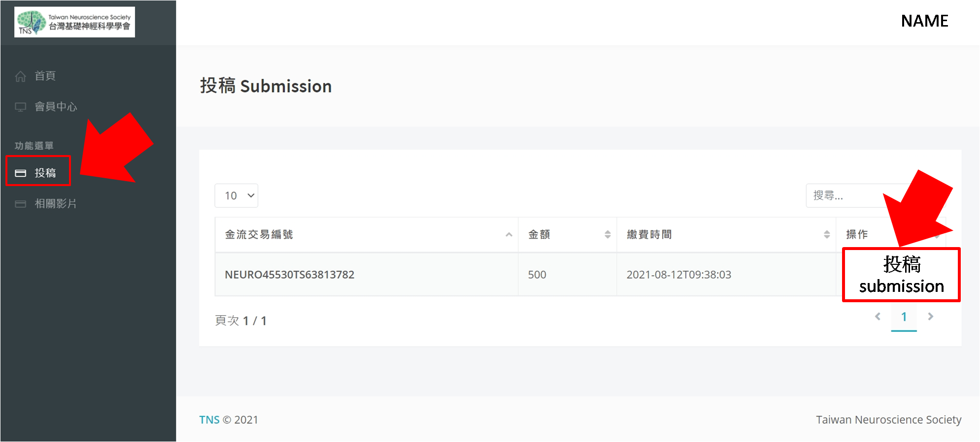Go to 會員中心 member center
Image resolution: width=980 pixels, height=442 pixels.
click(56, 107)
